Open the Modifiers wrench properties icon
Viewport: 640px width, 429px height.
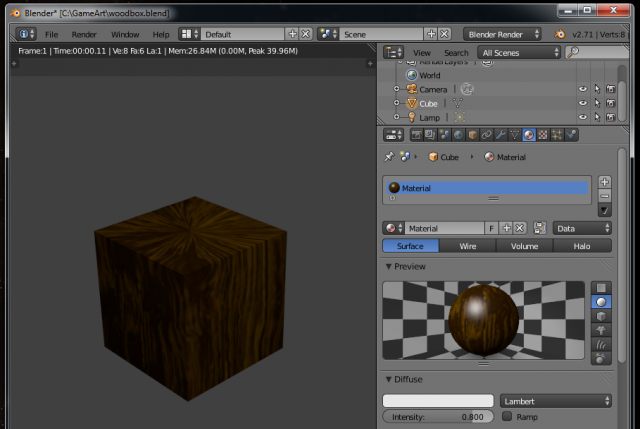[500, 135]
